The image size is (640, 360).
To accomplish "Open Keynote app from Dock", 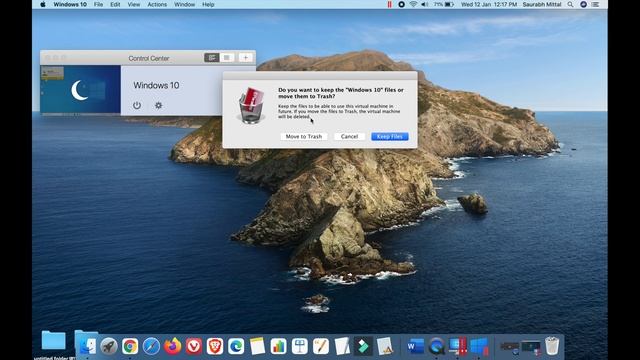I will pos(300,346).
